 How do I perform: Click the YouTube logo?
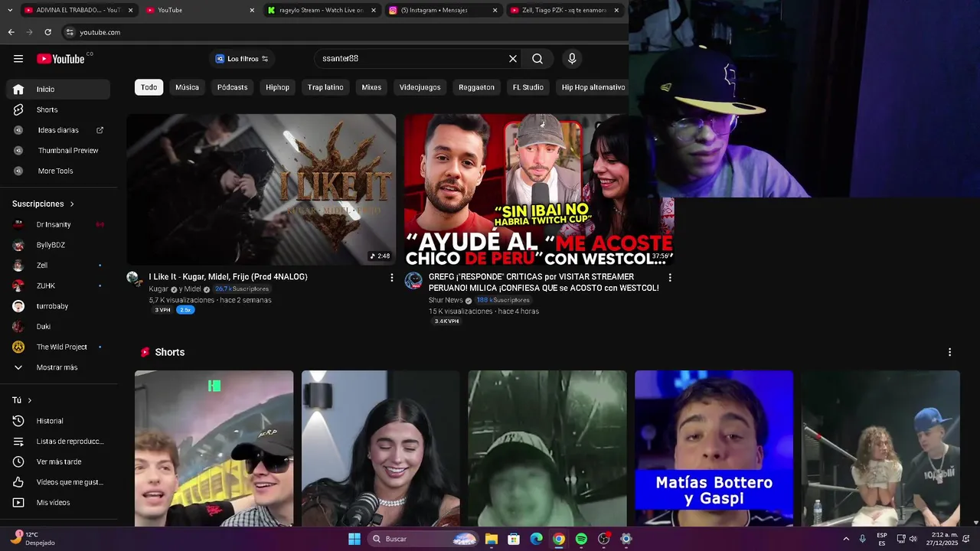coord(60,59)
